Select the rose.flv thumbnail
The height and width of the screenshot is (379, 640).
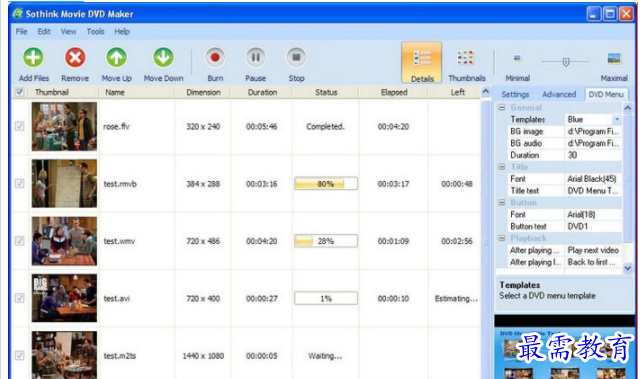[64, 126]
